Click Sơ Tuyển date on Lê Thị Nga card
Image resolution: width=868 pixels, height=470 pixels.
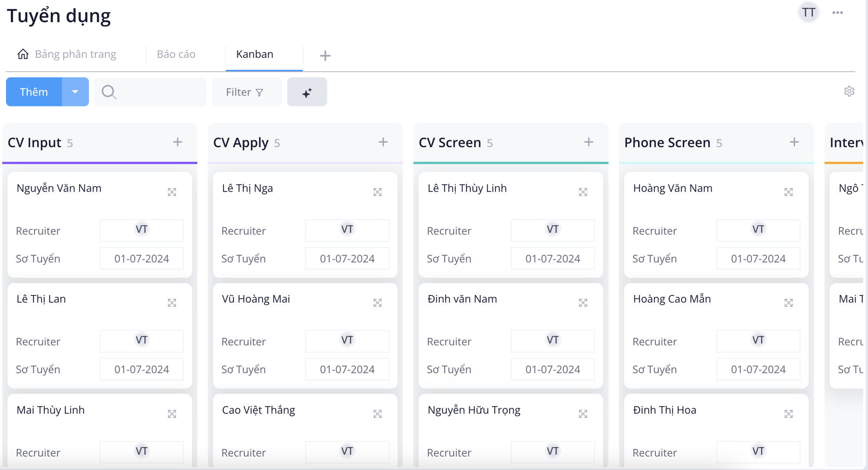[347, 258]
